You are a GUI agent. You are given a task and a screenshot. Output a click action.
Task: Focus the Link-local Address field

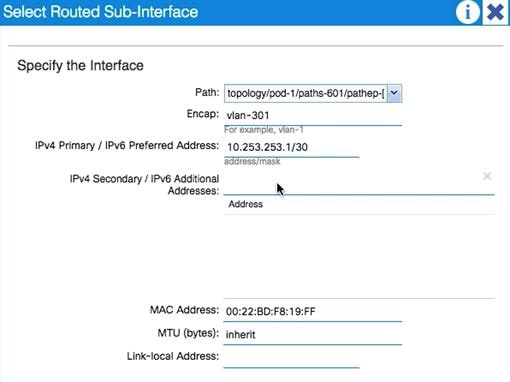click(291, 358)
